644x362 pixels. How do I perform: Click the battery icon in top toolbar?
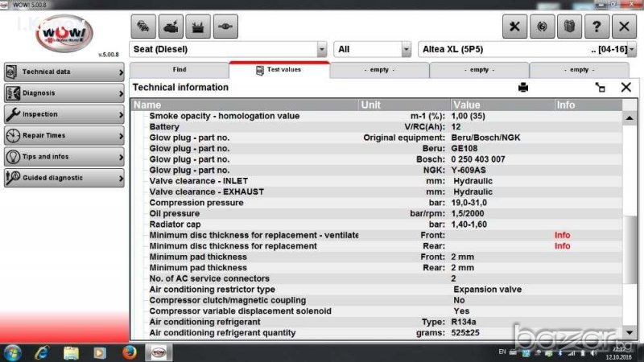point(197,27)
